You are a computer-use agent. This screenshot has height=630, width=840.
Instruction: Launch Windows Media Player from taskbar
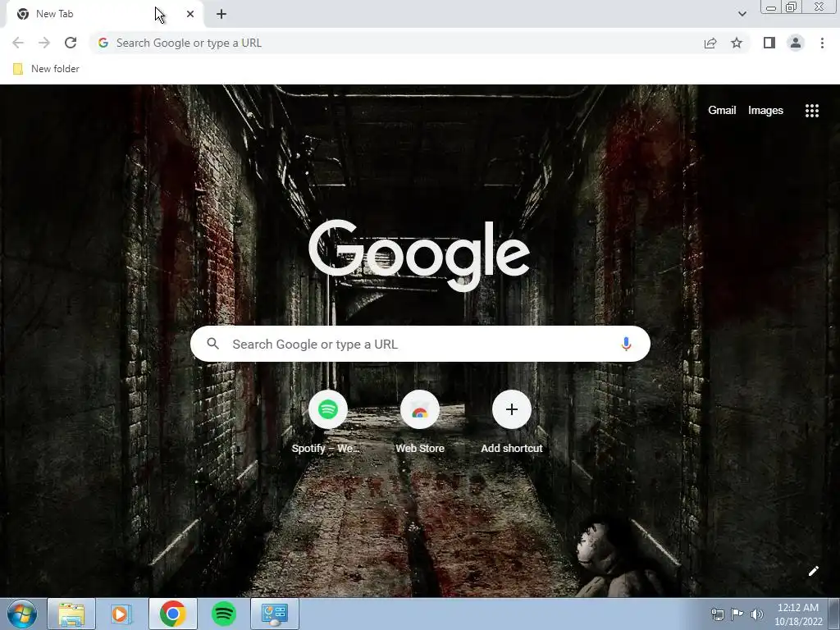(x=121, y=614)
